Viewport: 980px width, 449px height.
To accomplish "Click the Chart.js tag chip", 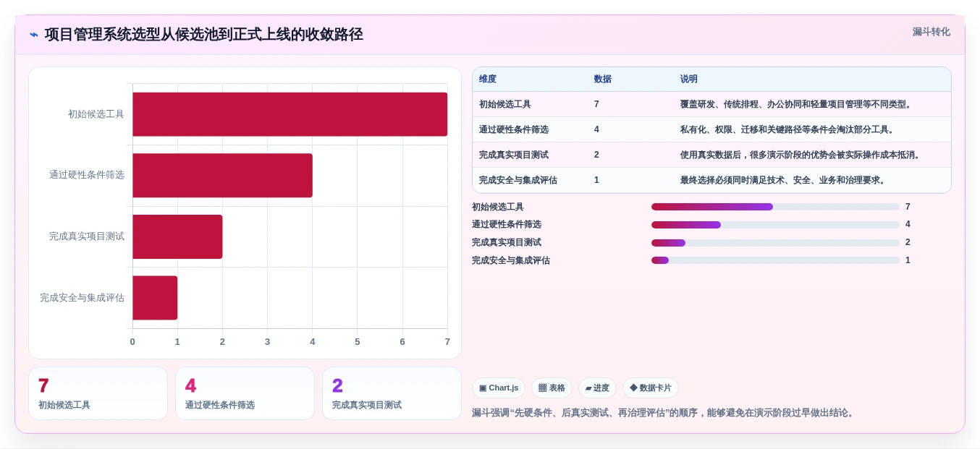I will click(499, 388).
